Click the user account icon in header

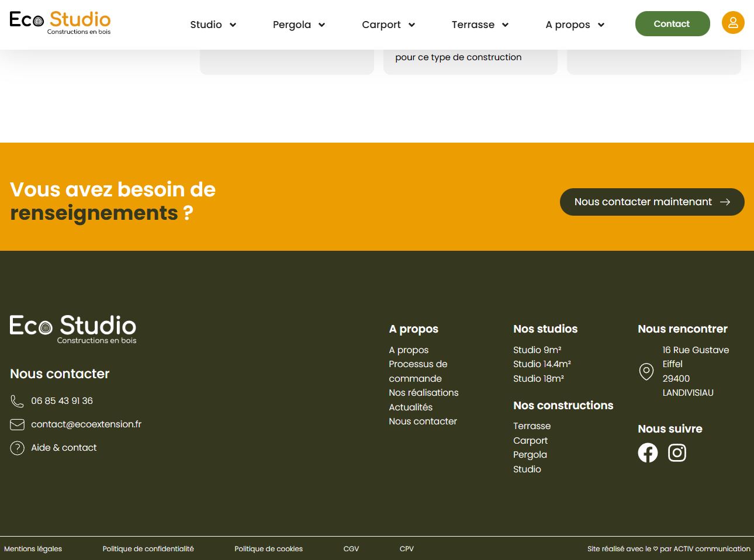(732, 23)
